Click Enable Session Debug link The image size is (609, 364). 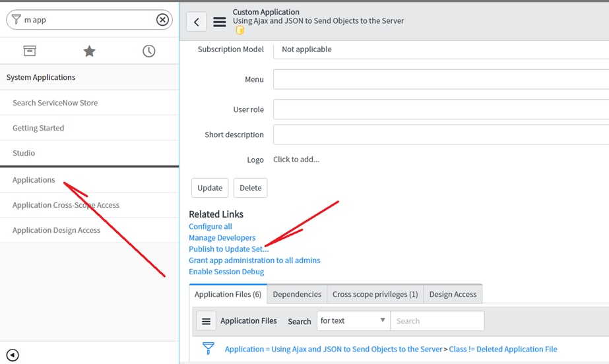[226, 272]
